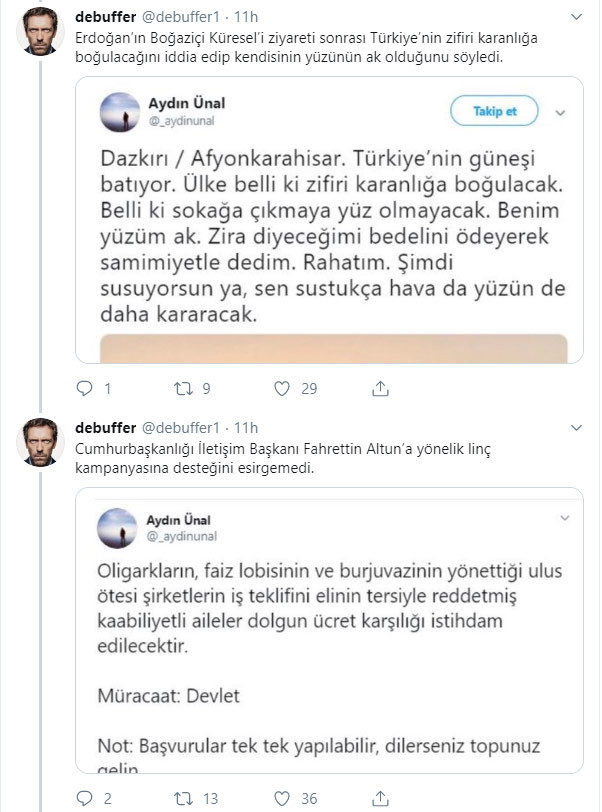602x812 pixels.
Task: Toggle follow state via Takip et button
Action: (x=494, y=111)
